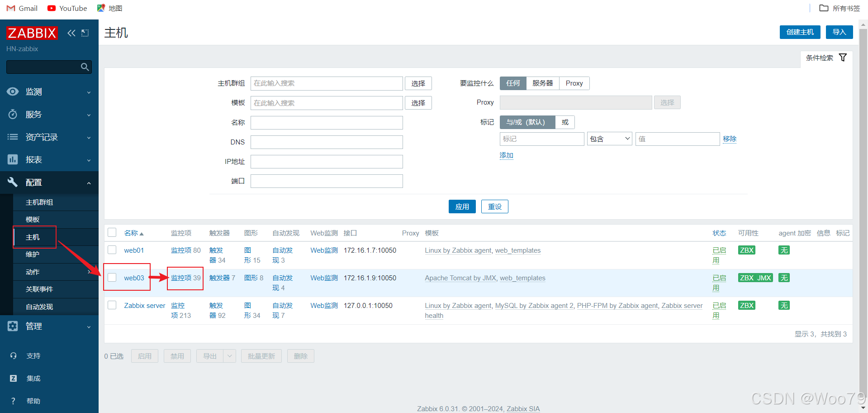Expand the 动作 submenu arrow

pos(89,272)
